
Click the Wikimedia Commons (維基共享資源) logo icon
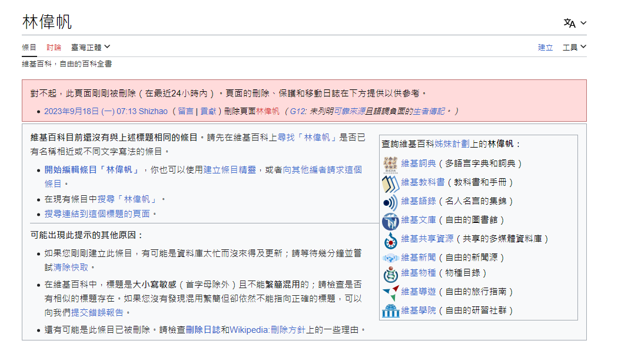click(390, 240)
